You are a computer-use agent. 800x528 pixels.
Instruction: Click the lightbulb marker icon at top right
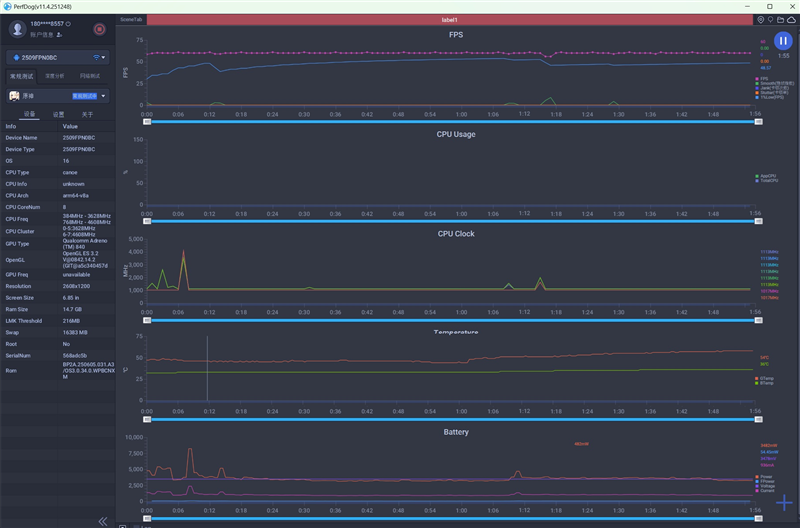pyautogui.click(x=770, y=19)
